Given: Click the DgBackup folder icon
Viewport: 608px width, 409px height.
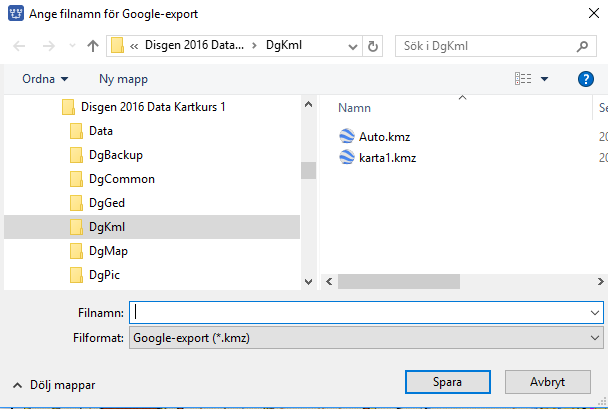Looking at the screenshot, I should 76,155.
